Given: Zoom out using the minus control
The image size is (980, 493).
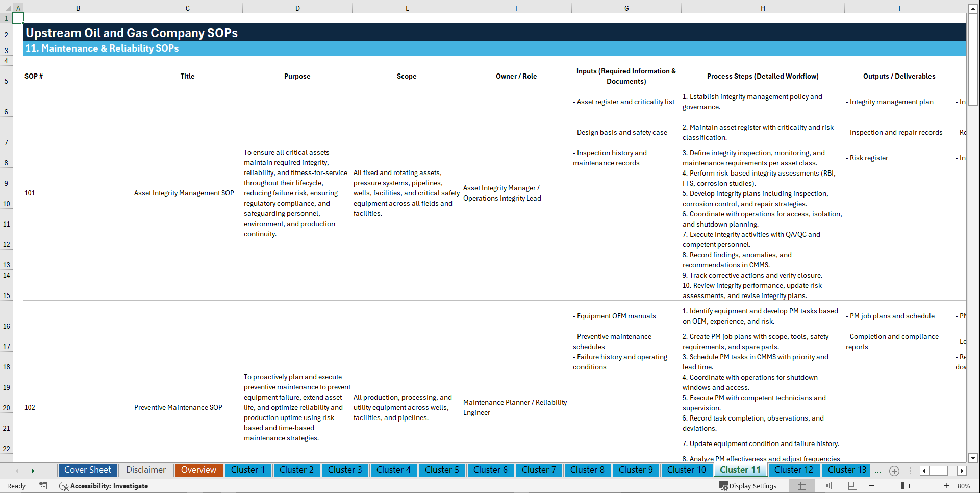Looking at the screenshot, I should click(x=871, y=486).
